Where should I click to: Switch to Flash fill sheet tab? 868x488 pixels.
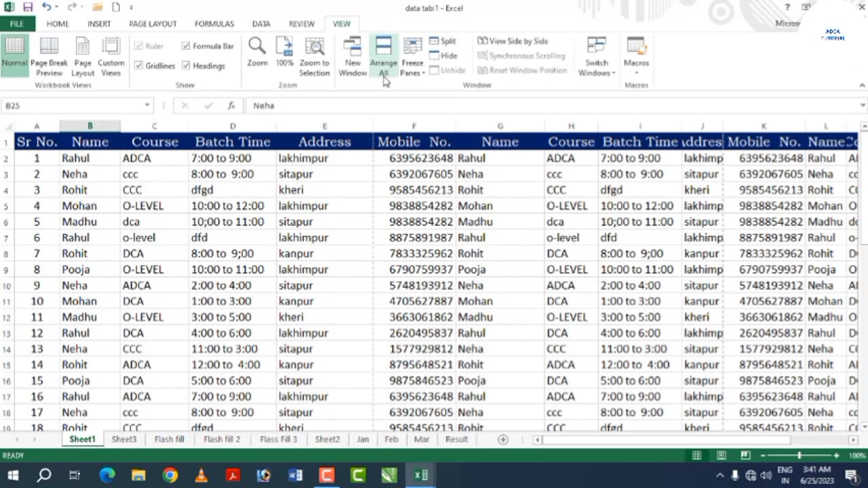point(169,439)
